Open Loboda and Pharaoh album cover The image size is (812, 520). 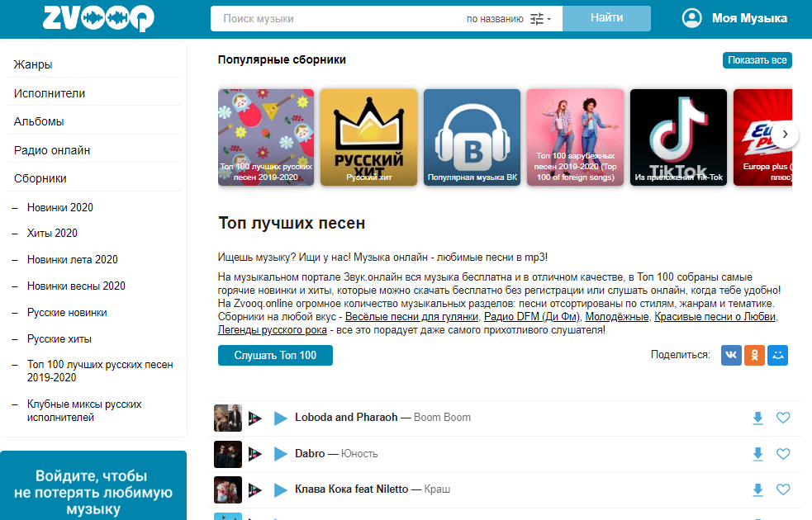pyautogui.click(x=228, y=418)
